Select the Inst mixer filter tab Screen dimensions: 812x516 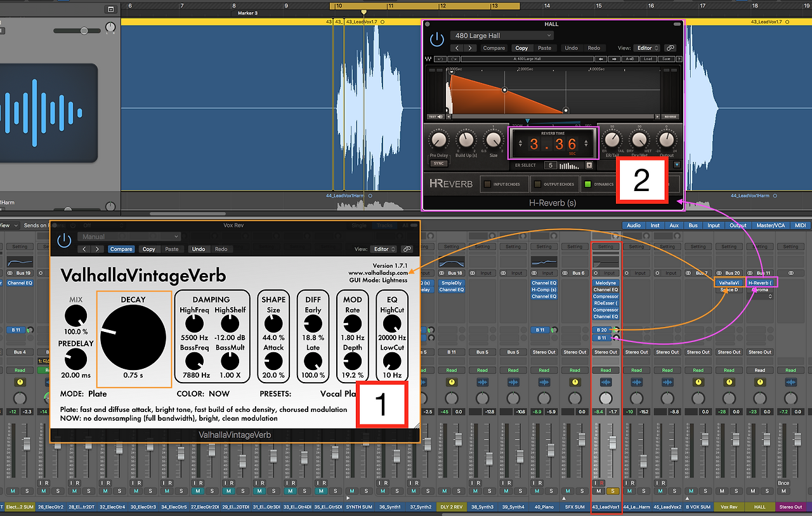coord(655,225)
